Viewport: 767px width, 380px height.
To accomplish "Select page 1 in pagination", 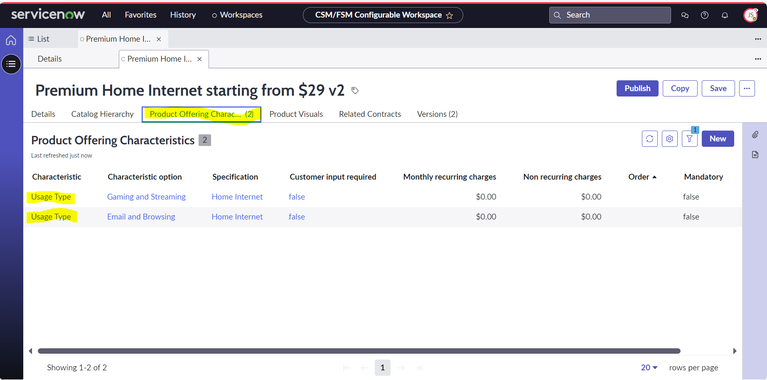I will (x=383, y=367).
